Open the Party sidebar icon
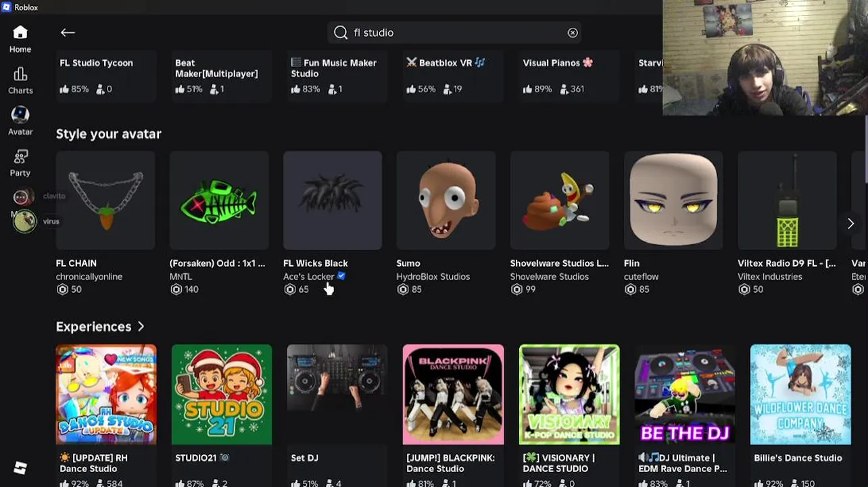 pos(20,156)
